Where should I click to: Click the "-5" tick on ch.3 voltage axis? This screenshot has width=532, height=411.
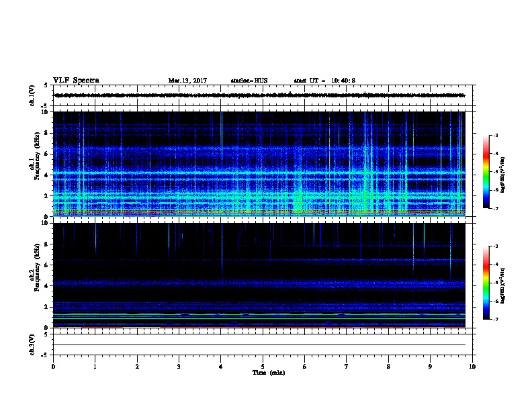coord(44,355)
